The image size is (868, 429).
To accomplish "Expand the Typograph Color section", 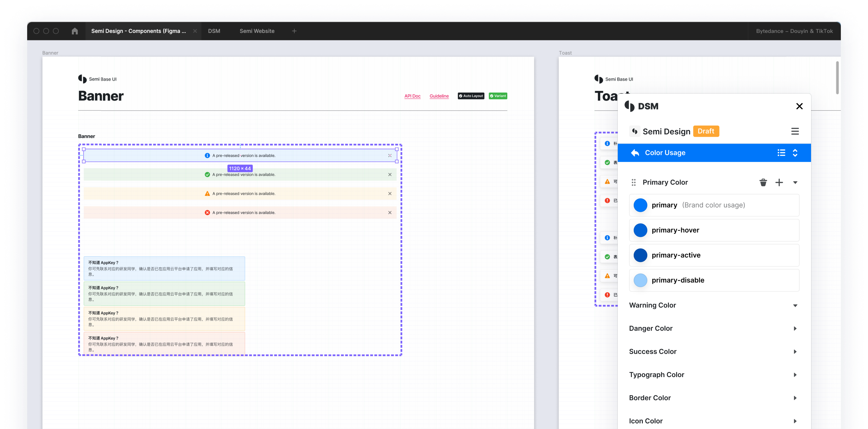I will pyautogui.click(x=795, y=375).
